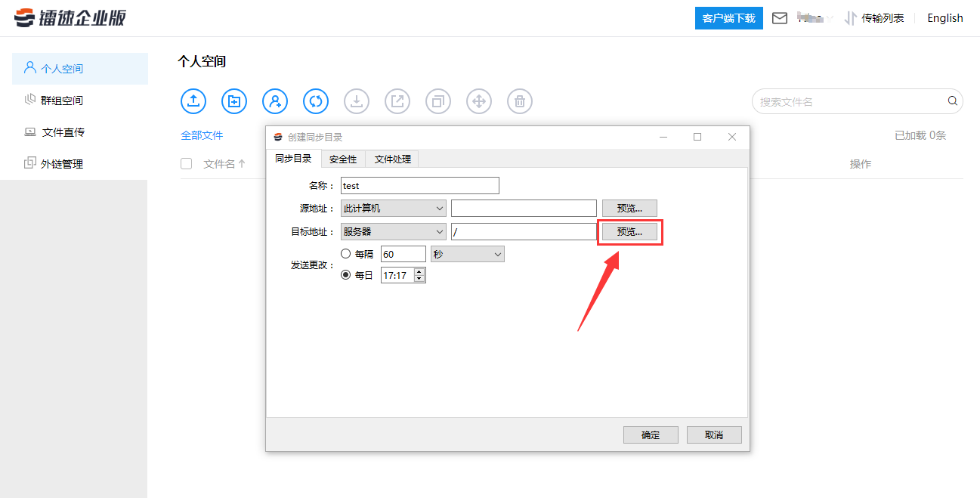Click the upload file icon

tap(193, 101)
